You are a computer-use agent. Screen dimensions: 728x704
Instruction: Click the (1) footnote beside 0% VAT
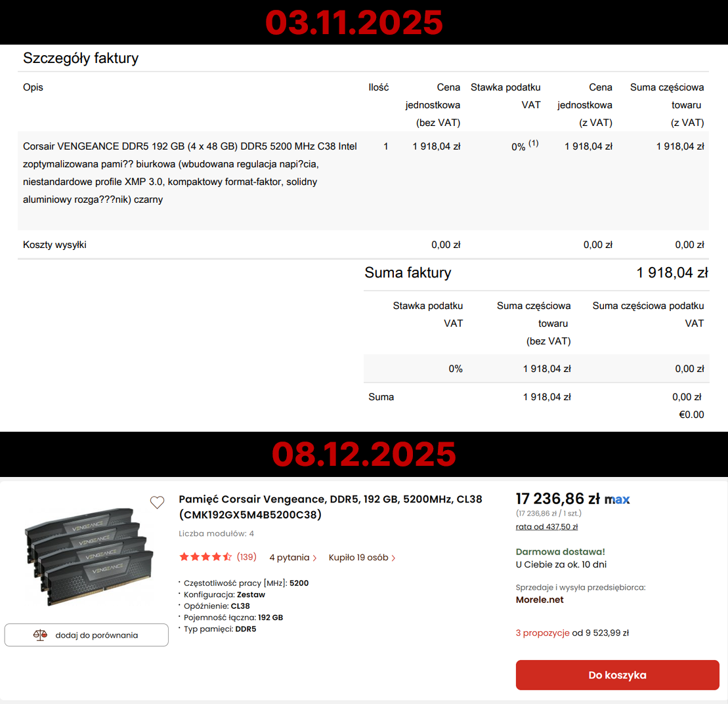pyautogui.click(x=533, y=144)
